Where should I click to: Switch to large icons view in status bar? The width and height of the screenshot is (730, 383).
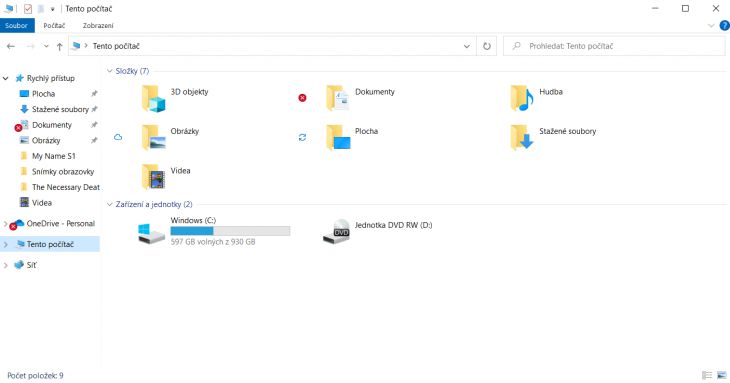pyautogui.click(x=722, y=375)
